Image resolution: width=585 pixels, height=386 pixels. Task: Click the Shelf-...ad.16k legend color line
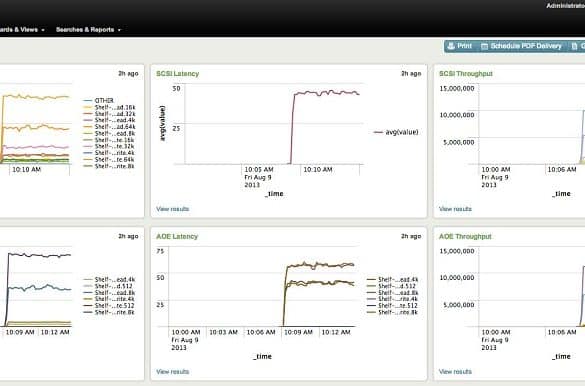pos(88,107)
